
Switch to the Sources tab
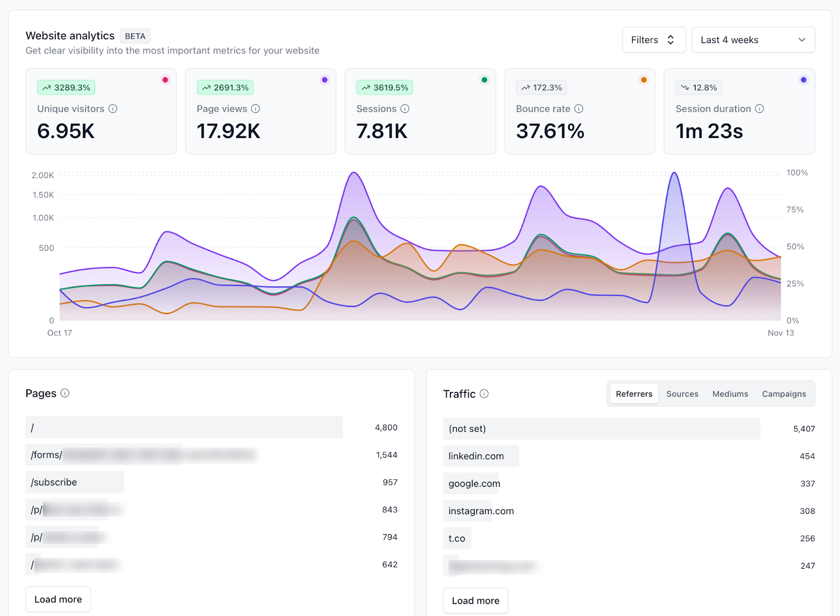[682, 394]
